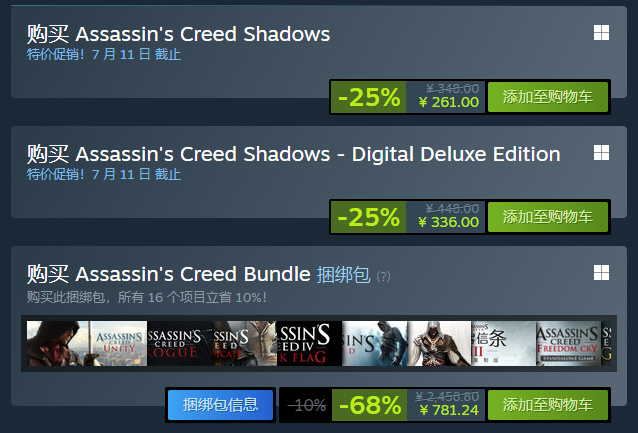Click the Shadows -25% discount badge

pos(368,98)
